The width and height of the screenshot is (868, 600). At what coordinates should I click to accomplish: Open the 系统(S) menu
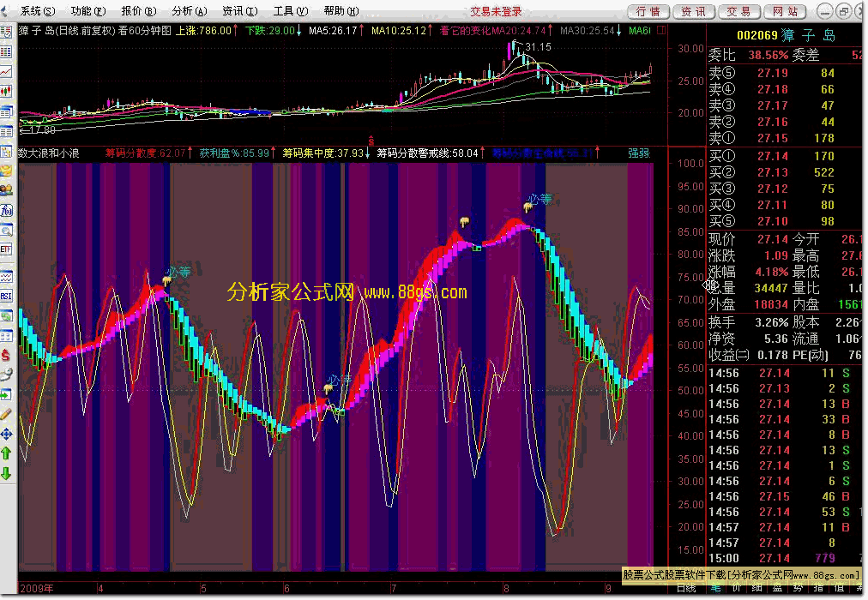tap(38, 11)
